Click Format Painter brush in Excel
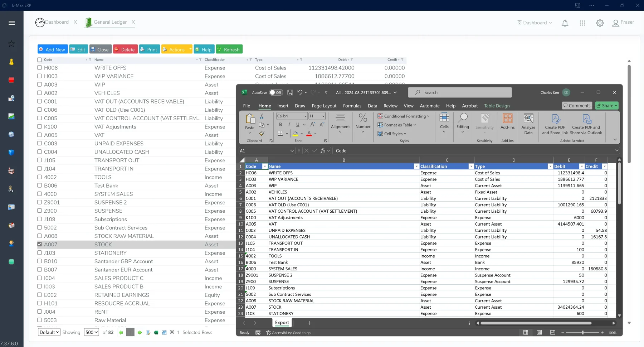This screenshot has width=644, height=347. tap(262, 133)
